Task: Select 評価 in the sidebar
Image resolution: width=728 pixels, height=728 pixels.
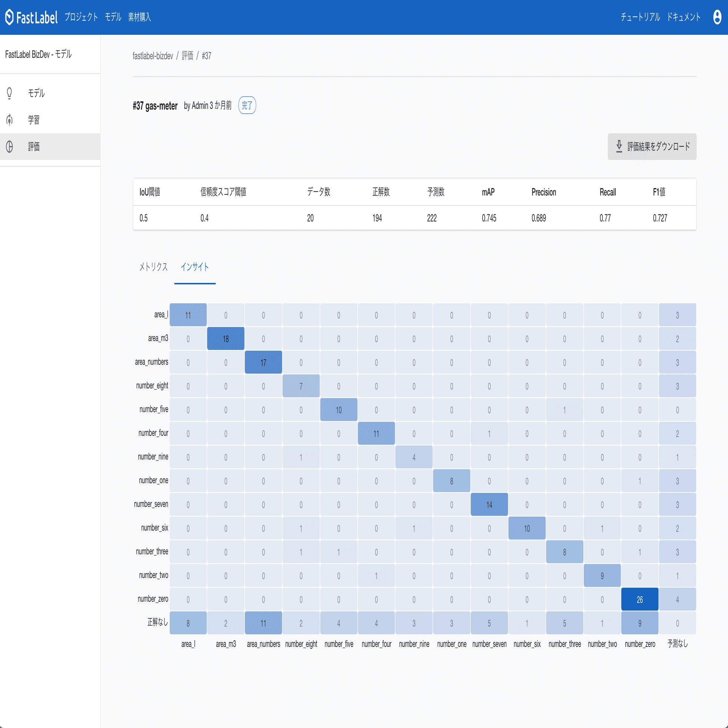Action: coord(50,147)
